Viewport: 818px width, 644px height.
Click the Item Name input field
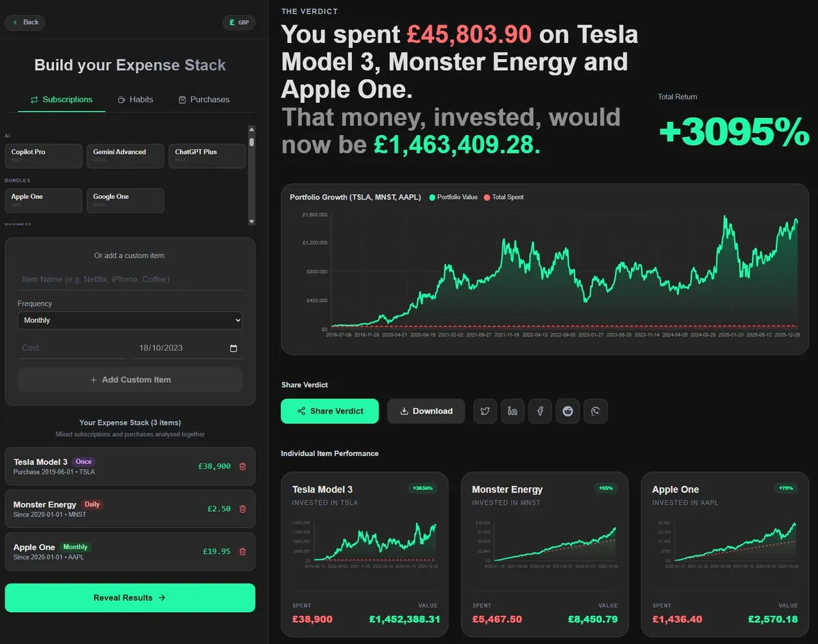pyautogui.click(x=130, y=279)
